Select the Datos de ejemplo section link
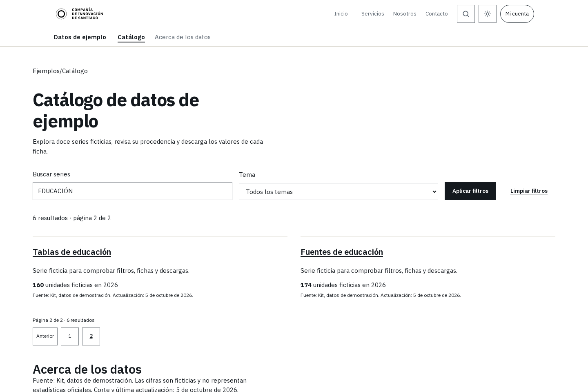Screen dimensions: 588x392 80,37
